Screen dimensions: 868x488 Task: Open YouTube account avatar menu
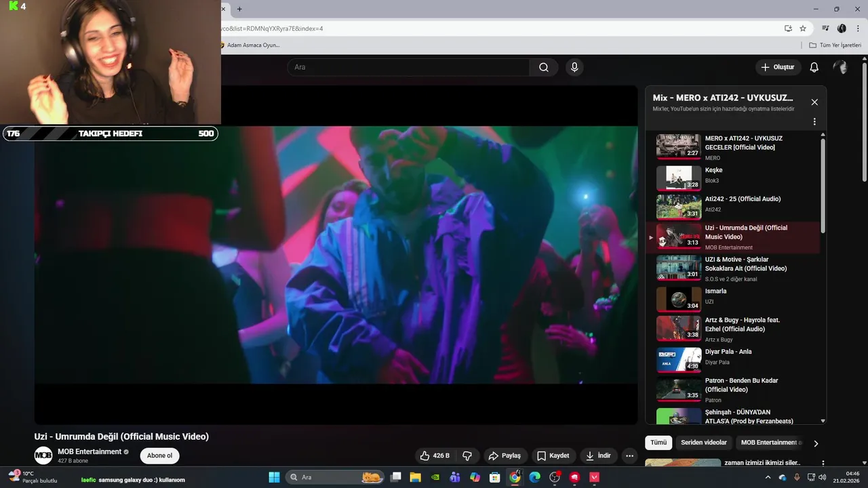[840, 67]
